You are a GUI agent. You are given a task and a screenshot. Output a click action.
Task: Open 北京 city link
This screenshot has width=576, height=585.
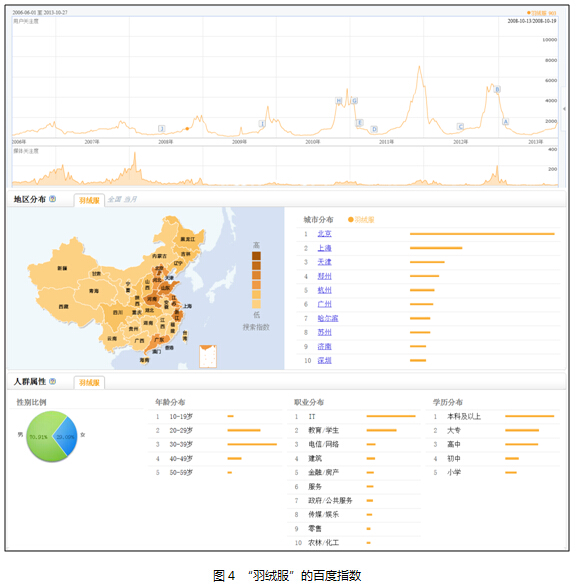325,234
